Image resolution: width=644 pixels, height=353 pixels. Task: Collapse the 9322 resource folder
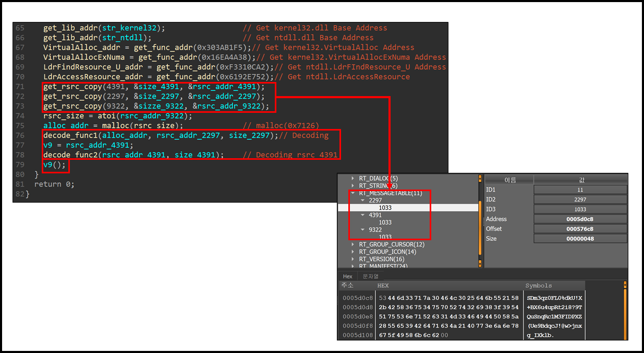[363, 230]
